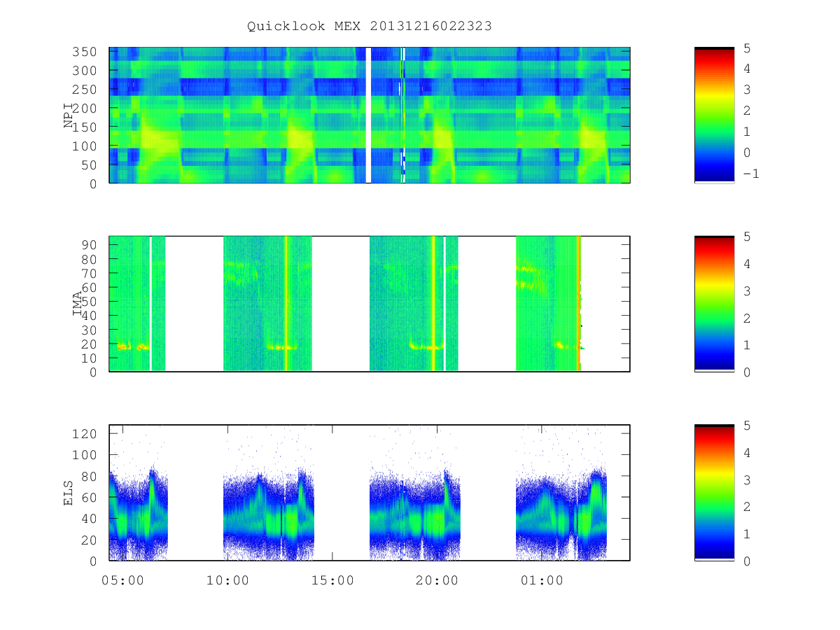Click the NPI spectrogram panel
Image resolution: width=840 pixels, height=630 pixels.
click(x=370, y=115)
